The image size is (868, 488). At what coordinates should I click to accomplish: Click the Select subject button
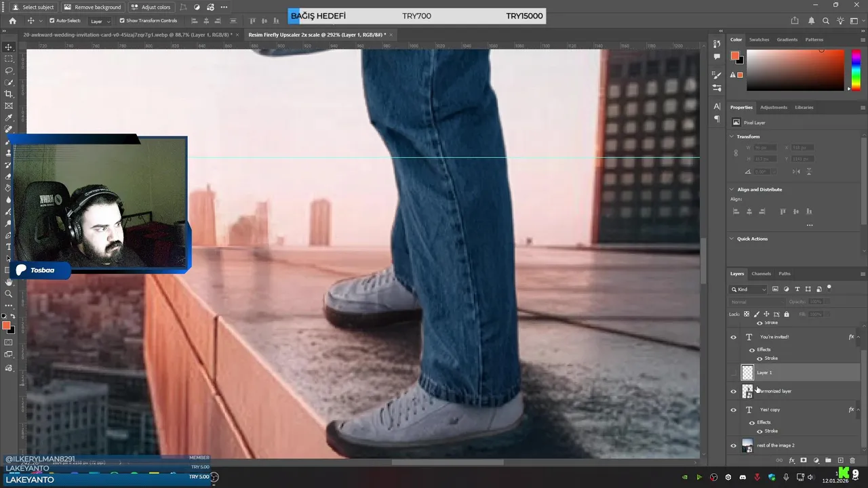tap(34, 7)
